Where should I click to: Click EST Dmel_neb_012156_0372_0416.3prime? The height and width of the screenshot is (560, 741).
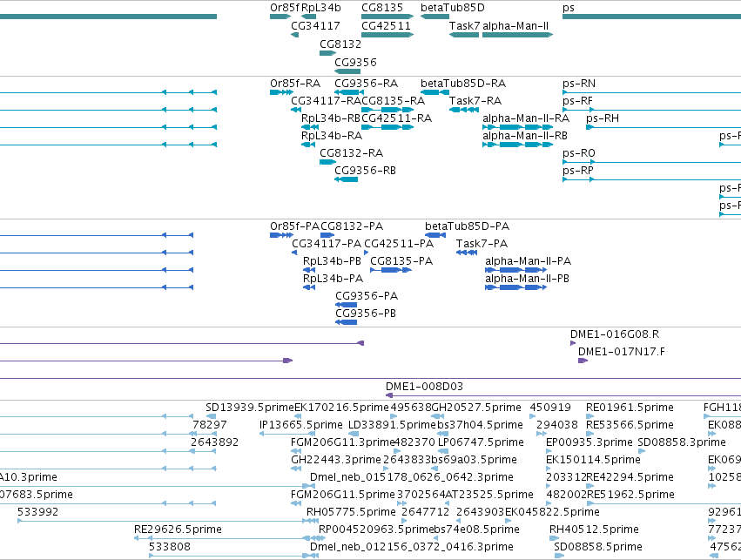[412, 547]
